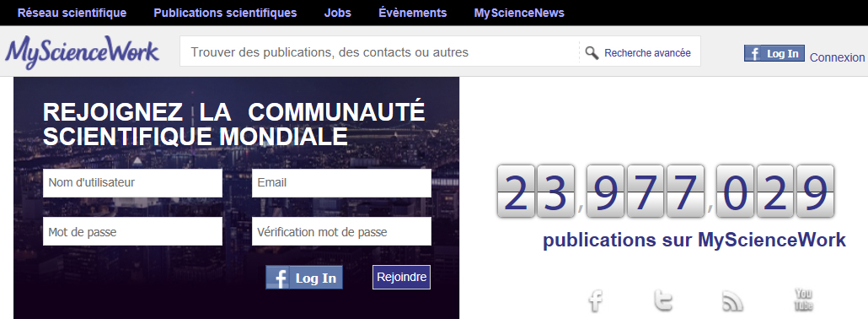Focus the publications search box
Screen dimensions: 868x319
coord(380,52)
